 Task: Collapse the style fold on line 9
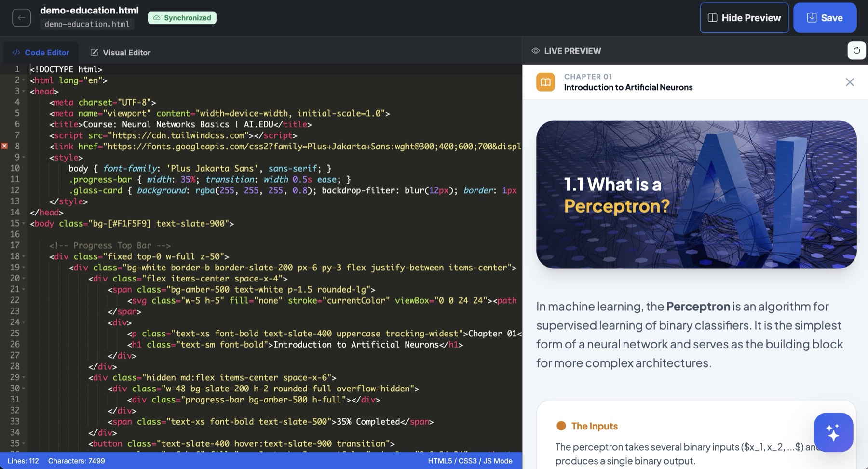point(24,158)
